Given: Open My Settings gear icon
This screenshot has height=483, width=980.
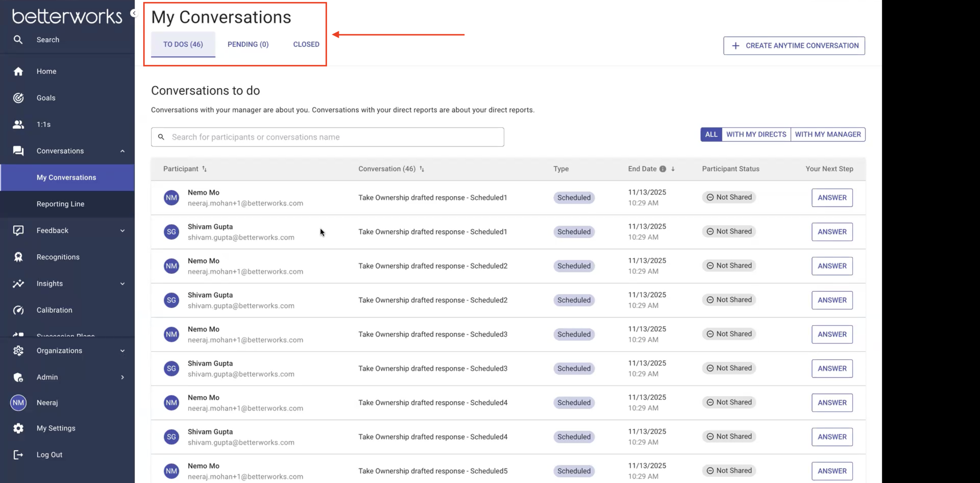Looking at the screenshot, I should click(x=18, y=428).
